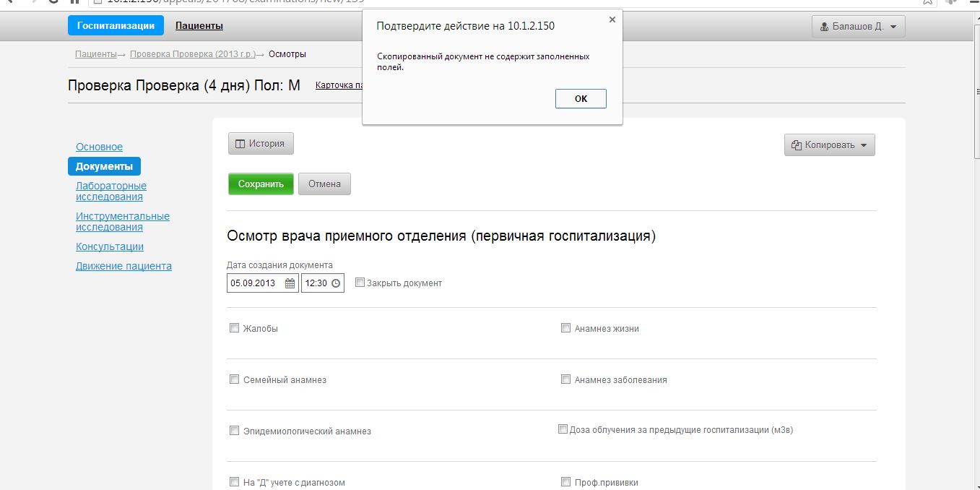Tick the Анамнез заболевания checkbox
The image size is (980, 490).
tap(566, 379)
